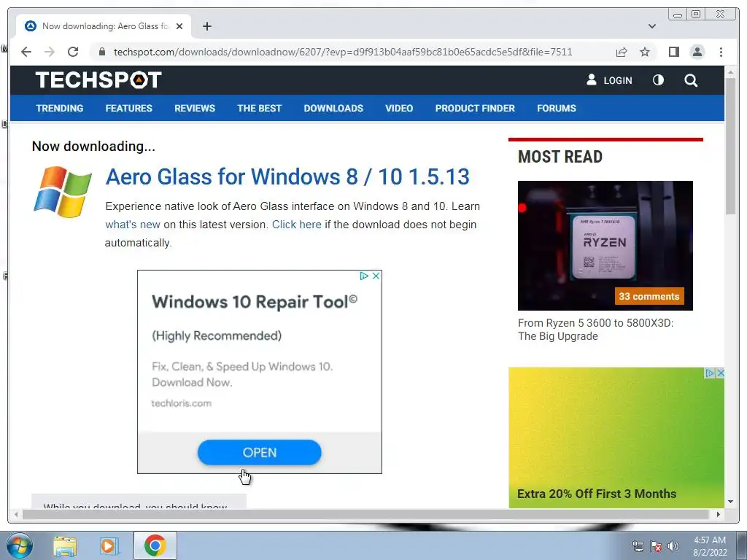Click the AdChoices triangle icon on Repair Tool ad
This screenshot has width=747, height=560.
pyautogui.click(x=364, y=276)
